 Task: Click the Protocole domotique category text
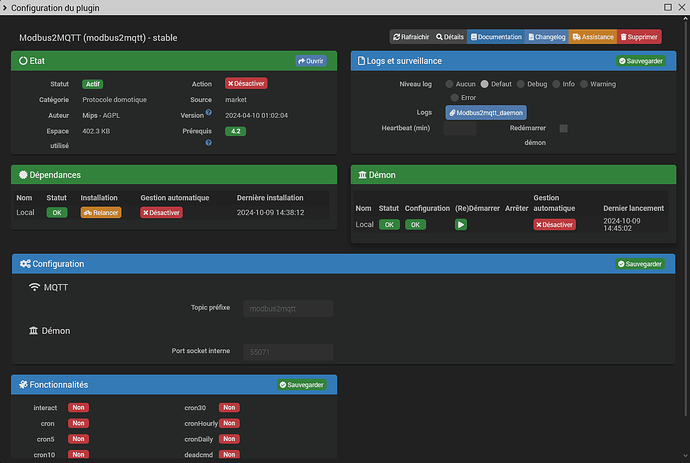pyautogui.click(x=114, y=100)
